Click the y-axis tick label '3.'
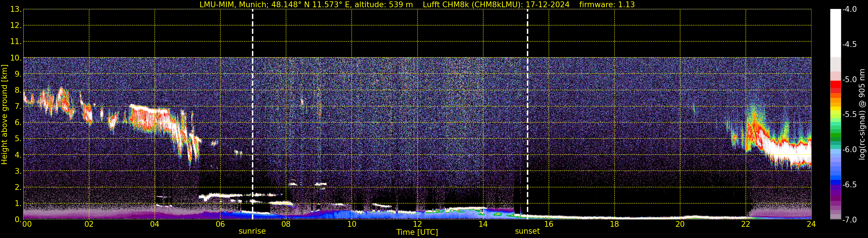 [x=18, y=171]
